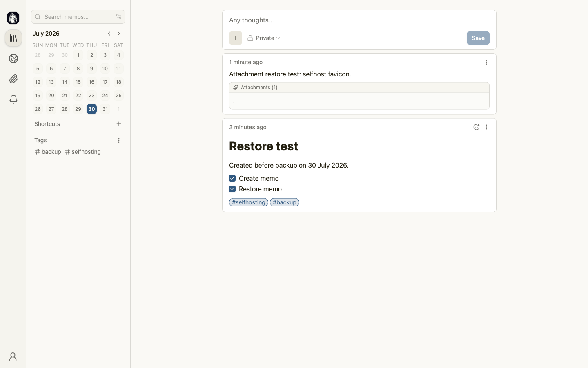Select July 20 in the calendar
588x368 pixels.
(51, 96)
